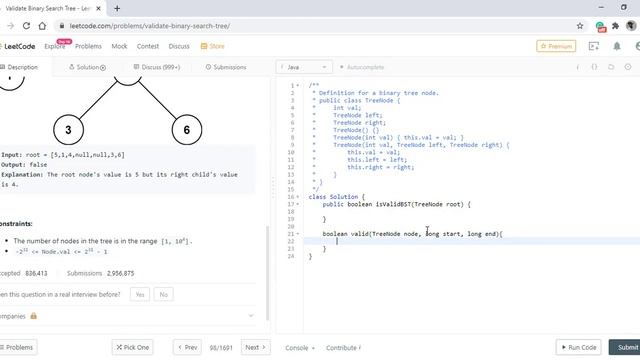The width and height of the screenshot is (640, 360).
Task: Click Pick One random problem
Action: 133,347
